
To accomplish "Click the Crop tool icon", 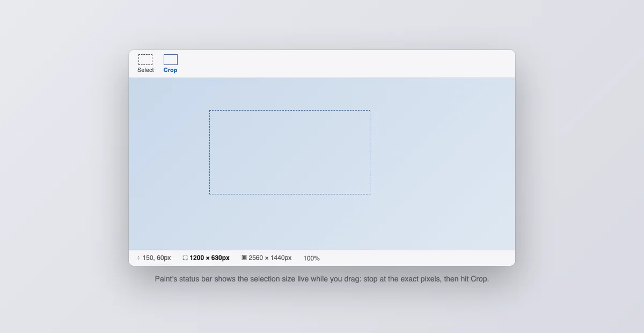I will [171, 60].
